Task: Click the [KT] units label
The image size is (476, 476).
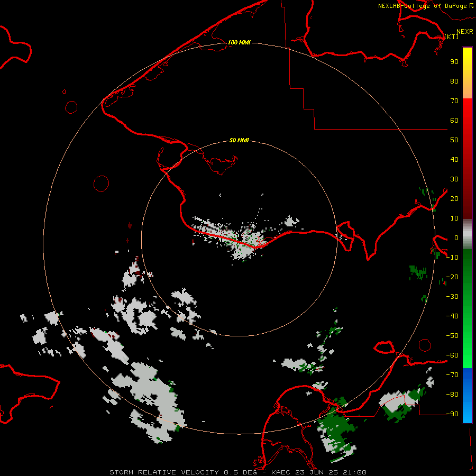Action: [x=452, y=36]
